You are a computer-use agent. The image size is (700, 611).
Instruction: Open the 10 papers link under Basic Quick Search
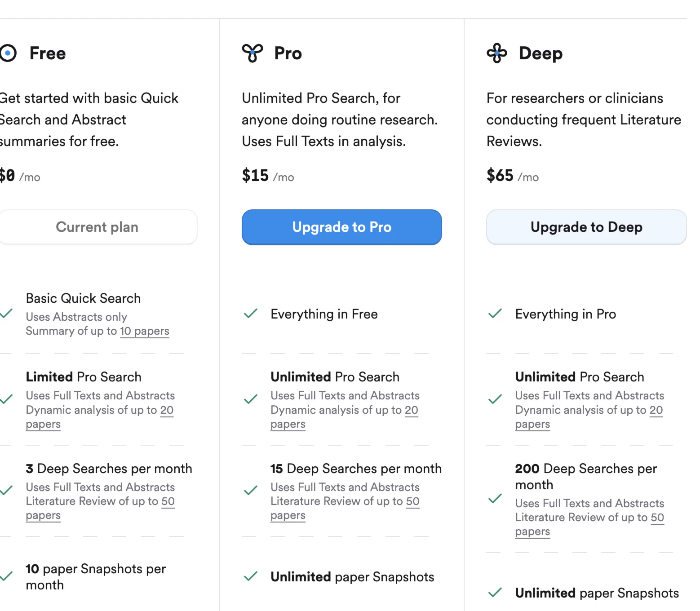pos(144,331)
